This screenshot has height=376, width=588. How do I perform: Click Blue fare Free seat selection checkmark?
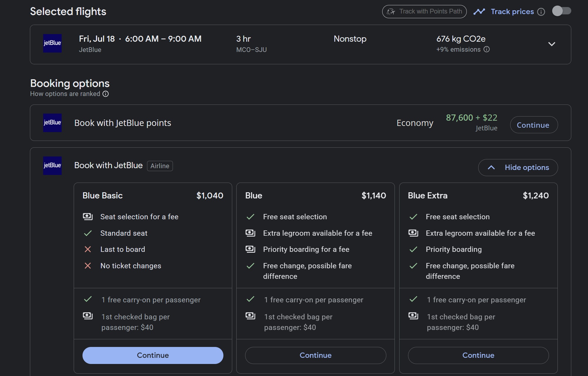(250, 217)
